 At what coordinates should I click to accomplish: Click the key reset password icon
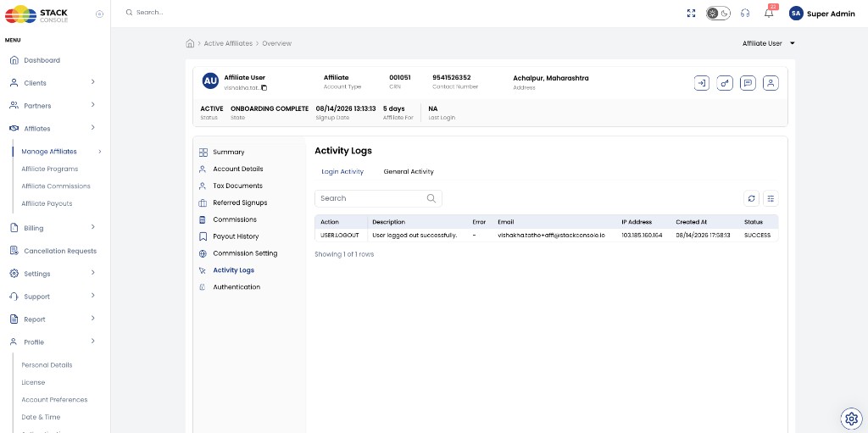click(725, 83)
